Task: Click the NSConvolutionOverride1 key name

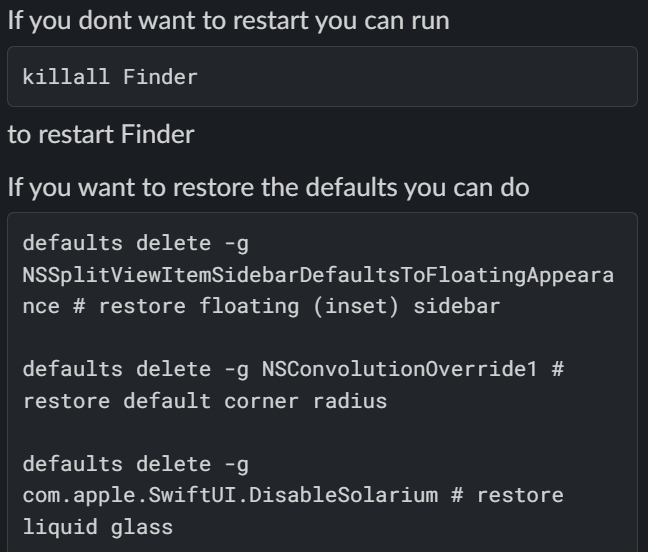Action: pyautogui.click(x=400, y=369)
